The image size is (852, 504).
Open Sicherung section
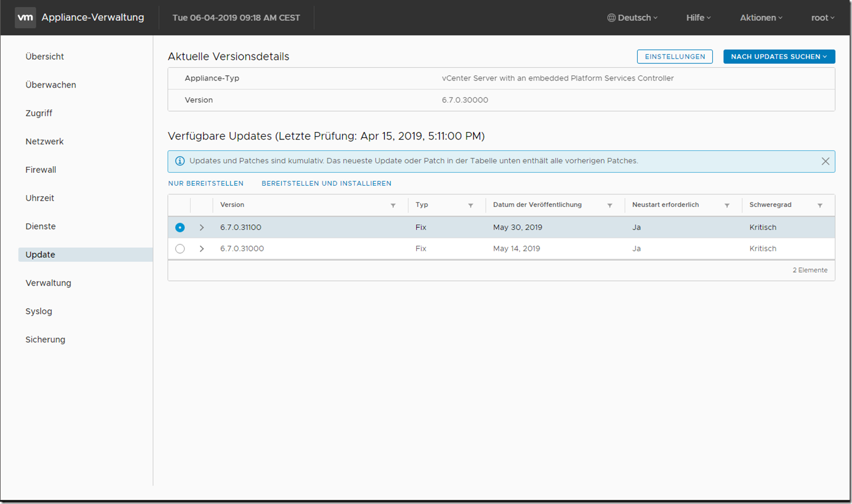pyautogui.click(x=45, y=340)
